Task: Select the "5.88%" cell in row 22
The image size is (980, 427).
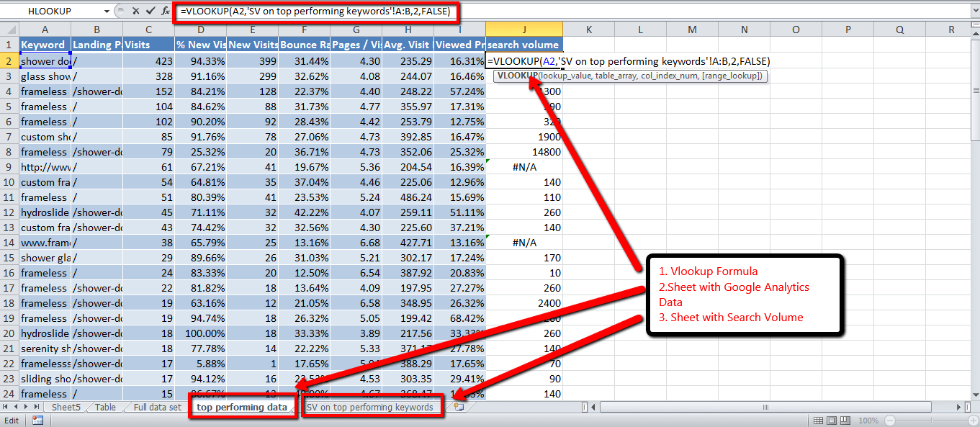Action: point(200,364)
